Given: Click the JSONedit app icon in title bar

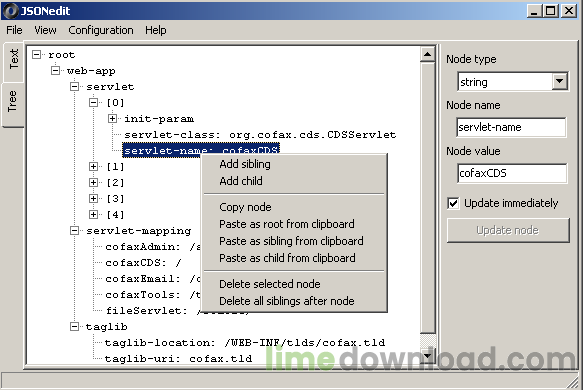Looking at the screenshot, I should coord(10,10).
